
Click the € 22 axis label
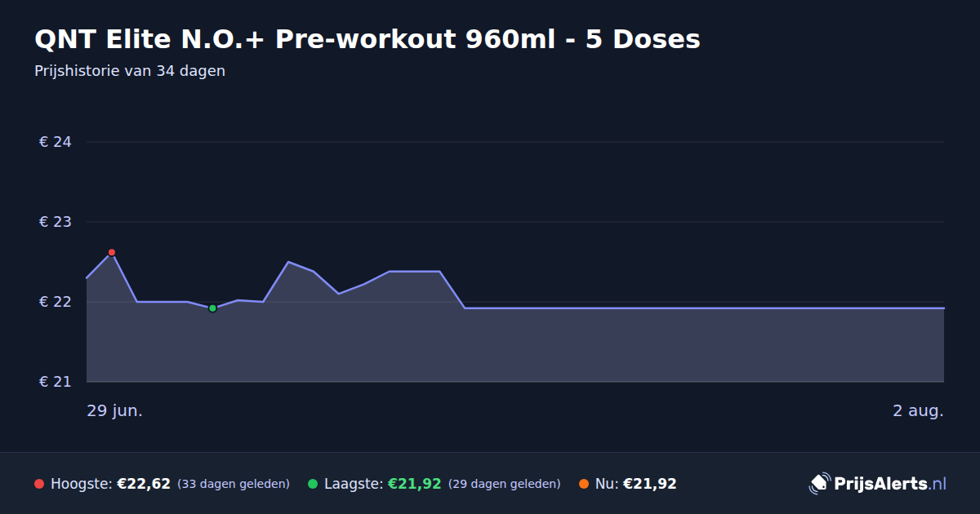56,302
